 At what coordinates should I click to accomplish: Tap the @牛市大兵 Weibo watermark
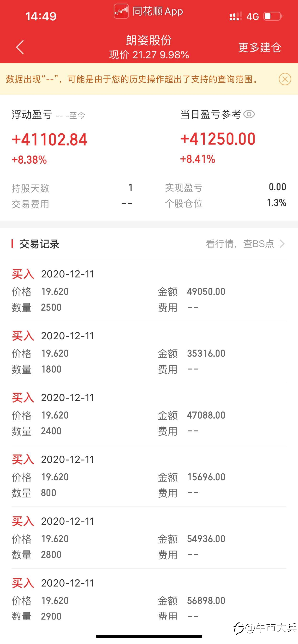click(265, 627)
